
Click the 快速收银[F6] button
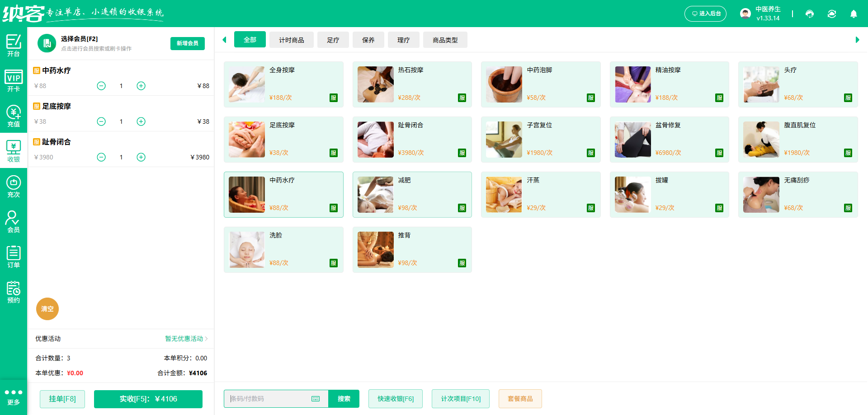coord(395,399)
